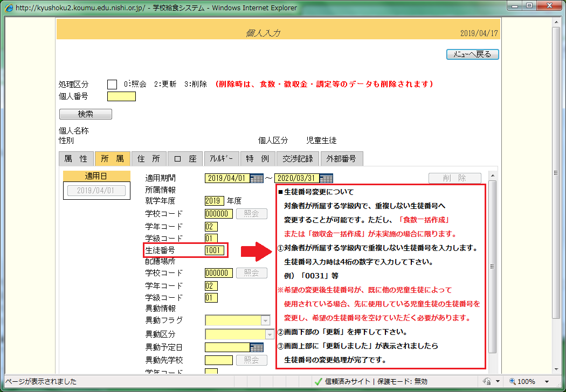566x392 pixels.
Task: Expand the 異動フラグ dropdown
Action: (x=265, y=320)
